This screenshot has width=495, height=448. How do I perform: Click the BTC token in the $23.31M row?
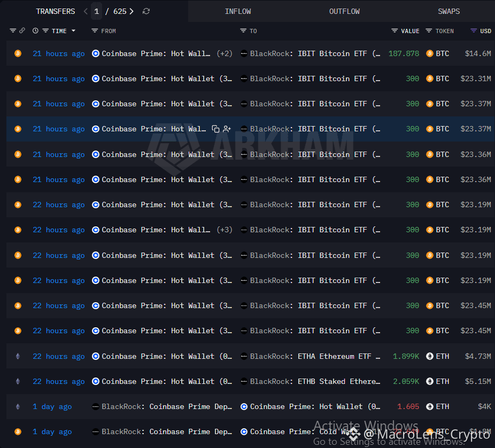tap(438, 78)
